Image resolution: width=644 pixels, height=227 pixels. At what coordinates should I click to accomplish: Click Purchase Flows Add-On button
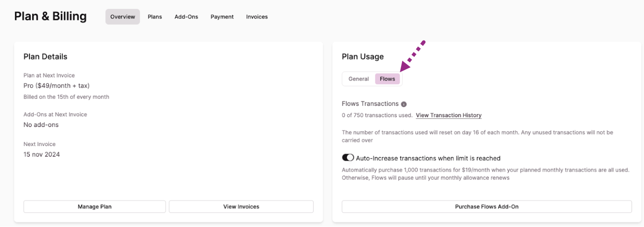tap(487, 207)
